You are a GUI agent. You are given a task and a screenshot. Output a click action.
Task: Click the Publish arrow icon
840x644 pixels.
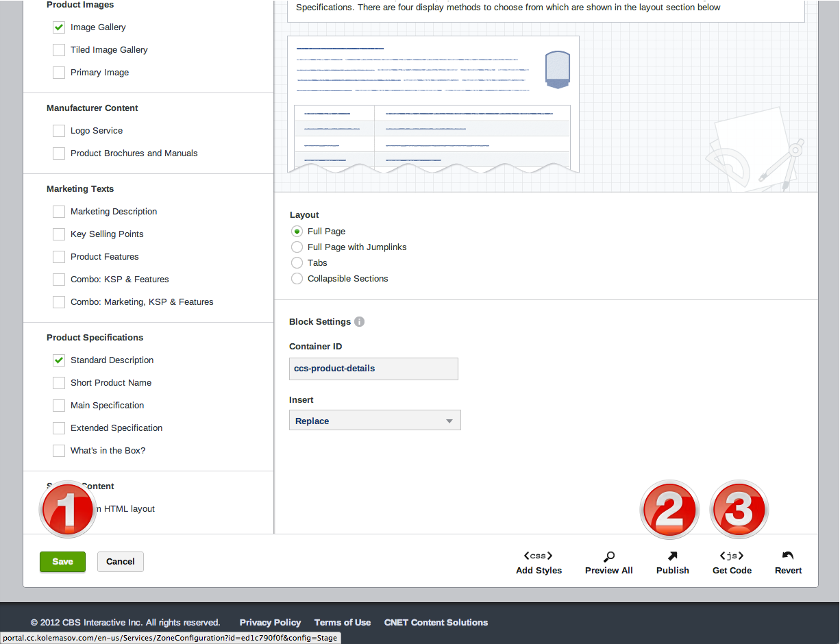pos(672,556)
